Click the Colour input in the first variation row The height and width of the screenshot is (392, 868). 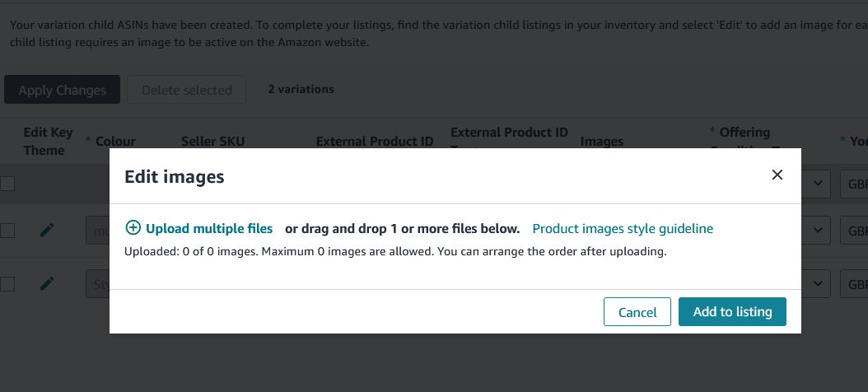click(98, 231)
